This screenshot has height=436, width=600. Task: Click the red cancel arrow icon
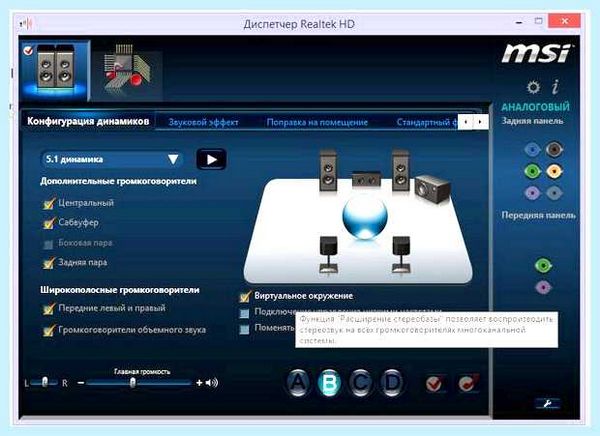tap(468, 383)
